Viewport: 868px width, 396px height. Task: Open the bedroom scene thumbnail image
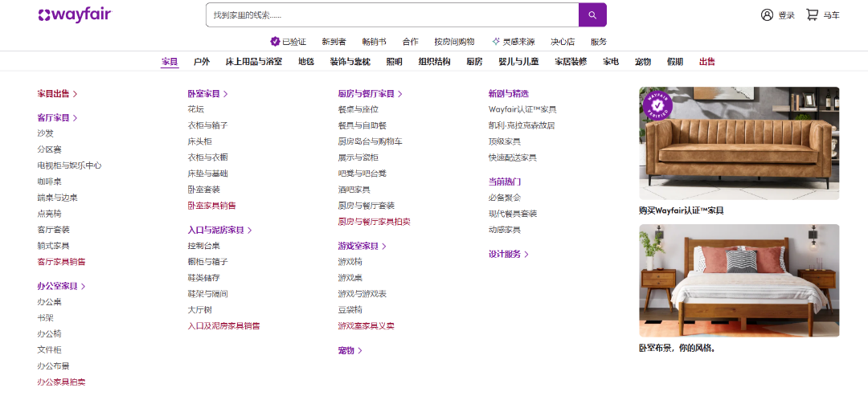(x=739, y=280)
